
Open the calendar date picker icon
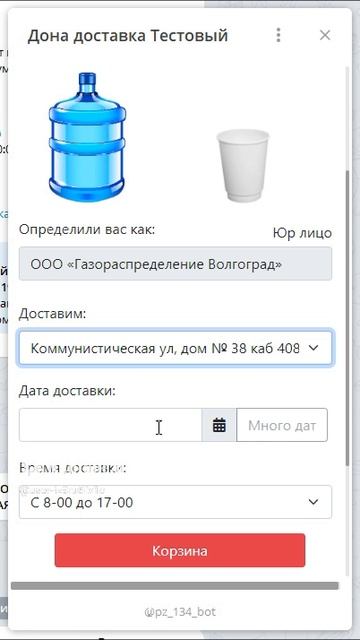pos(219,425)
